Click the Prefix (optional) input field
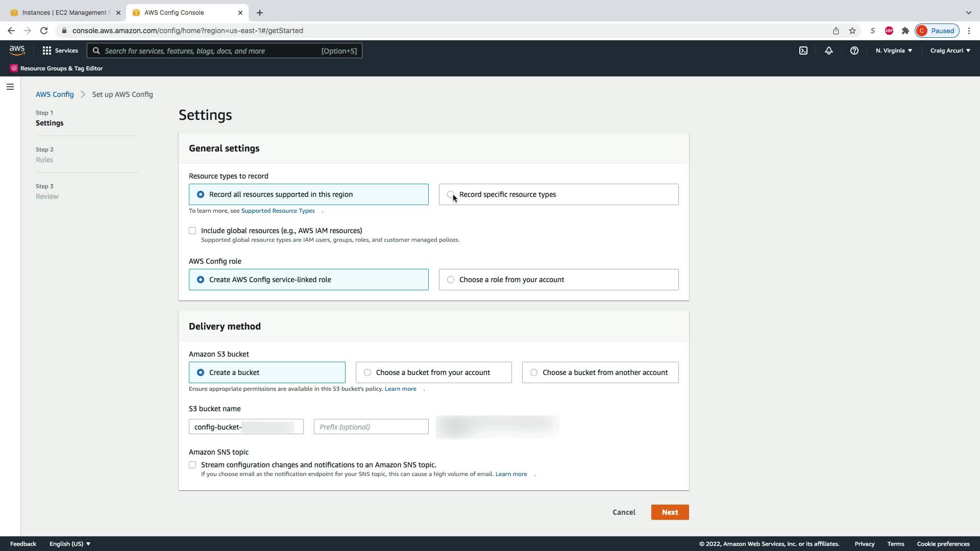Screen dimensions: 980x551 tap(371, 427)
